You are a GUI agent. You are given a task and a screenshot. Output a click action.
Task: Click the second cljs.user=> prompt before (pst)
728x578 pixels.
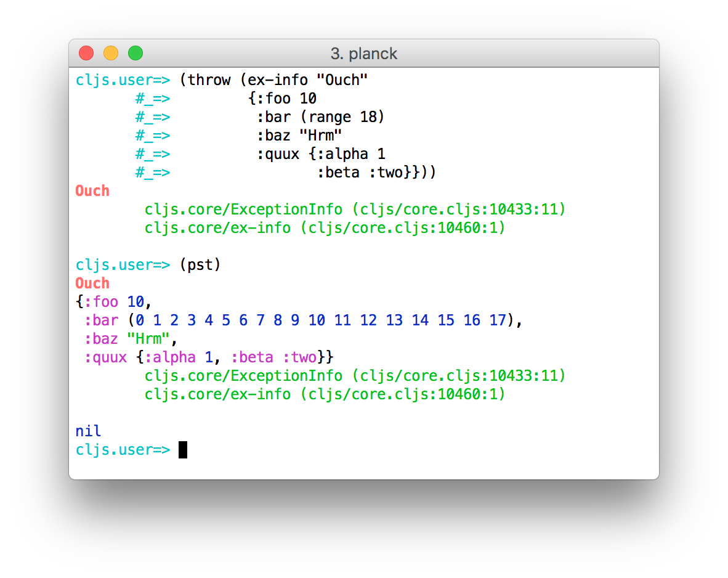pos(123,265)
